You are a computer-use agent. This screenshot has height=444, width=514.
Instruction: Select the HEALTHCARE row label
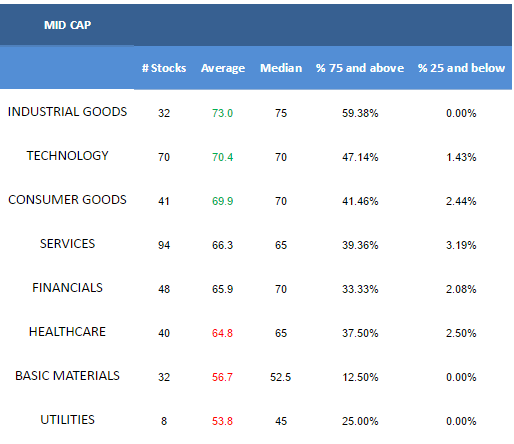pos(67,332)
